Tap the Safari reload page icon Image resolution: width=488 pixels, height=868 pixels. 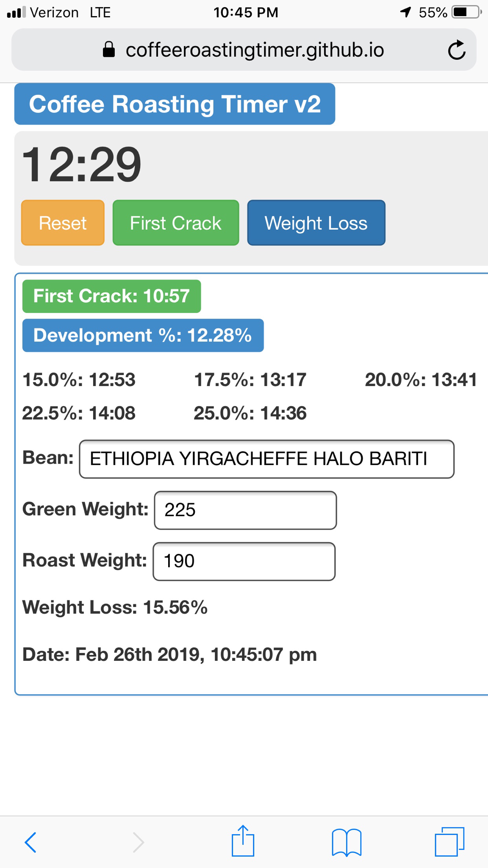coord(457,50)
